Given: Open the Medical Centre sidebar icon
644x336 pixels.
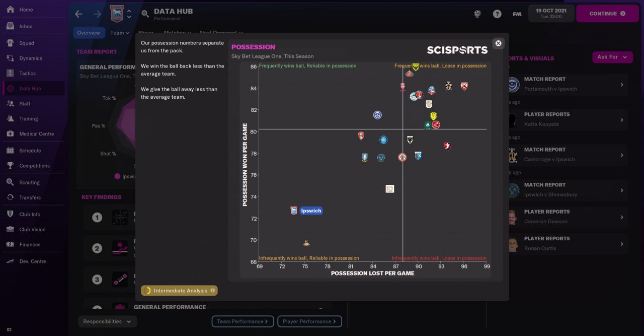Looking at the screenshot, I should (x=10, y=134).
